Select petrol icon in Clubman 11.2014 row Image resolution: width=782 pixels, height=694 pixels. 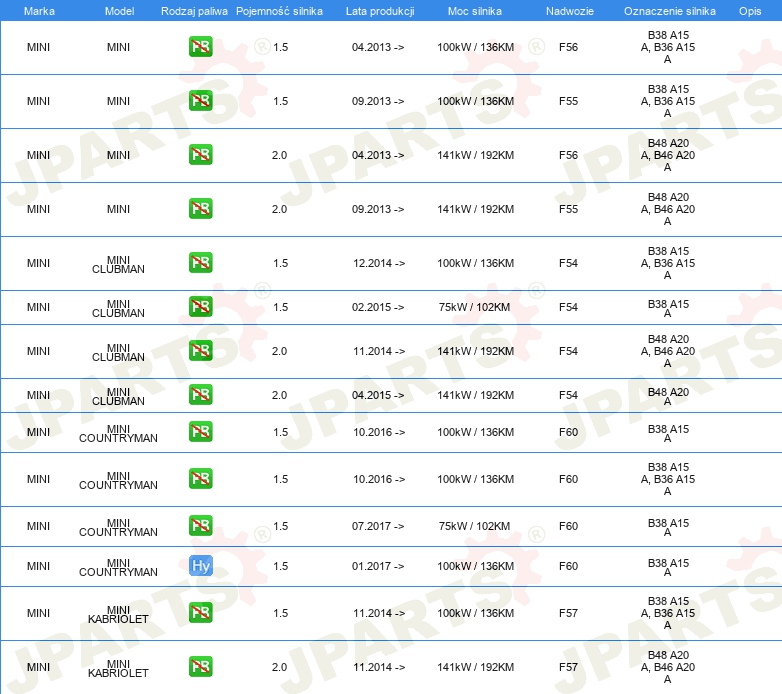(200, 350)
